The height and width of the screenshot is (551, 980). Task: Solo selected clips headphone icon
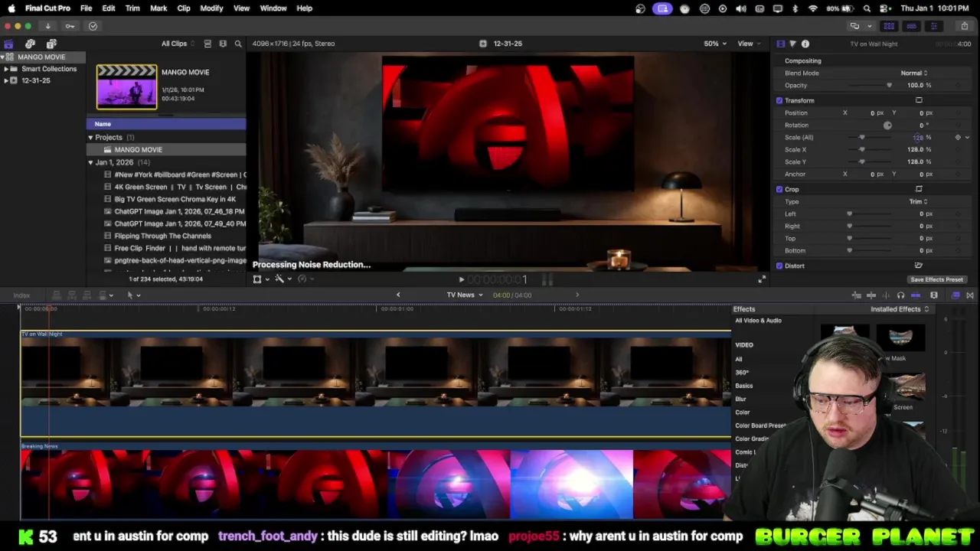[900, 295]
